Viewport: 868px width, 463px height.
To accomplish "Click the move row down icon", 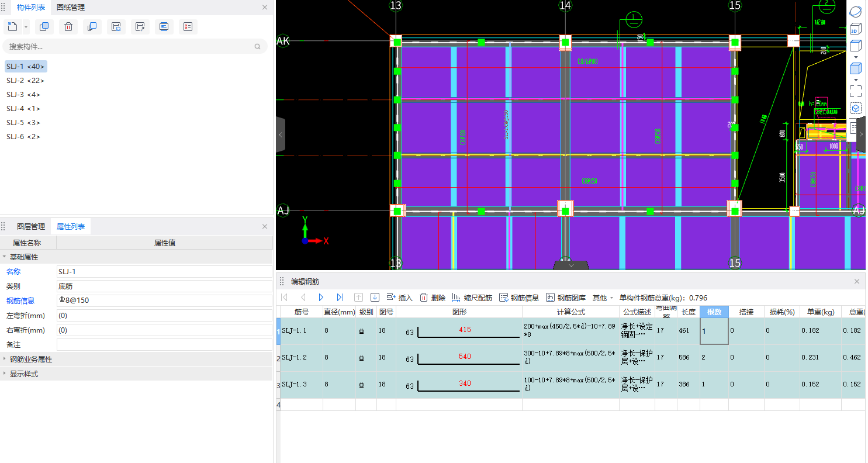I will point(375,298).
